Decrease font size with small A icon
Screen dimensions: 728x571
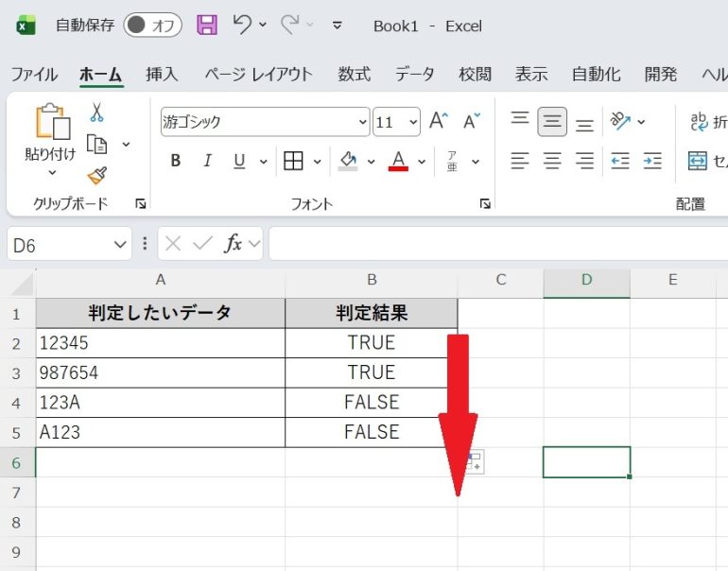[472, 121]
